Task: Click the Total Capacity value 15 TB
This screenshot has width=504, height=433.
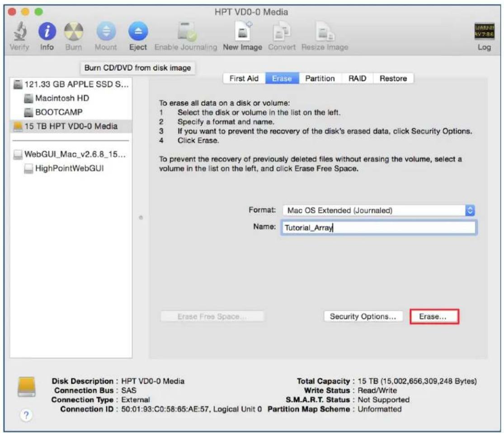Action: [x=417, y=381]
